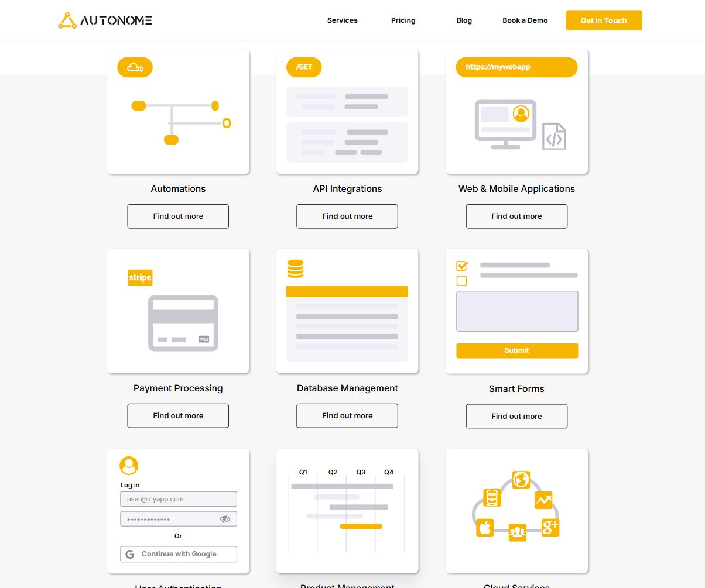The width and height of the screenshot is (705, 588).
Task: Find out more about Smart Forms
Action: (516, 417)
